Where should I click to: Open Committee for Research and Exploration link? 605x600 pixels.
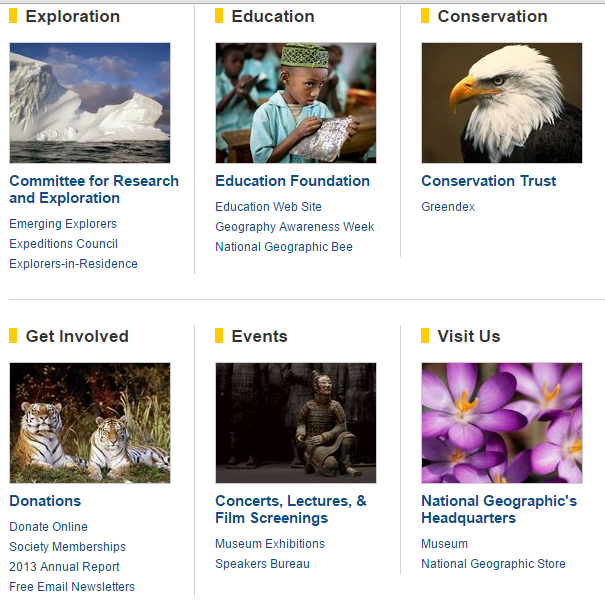point(94,189)
